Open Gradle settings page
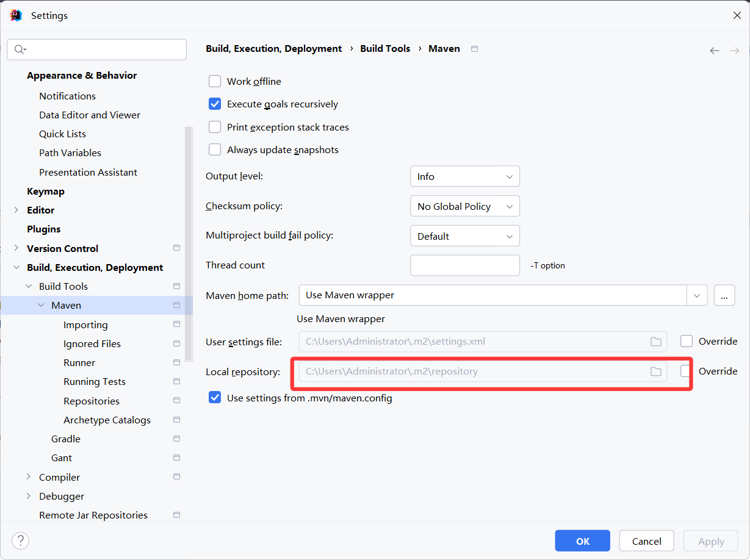 [66, 439]
